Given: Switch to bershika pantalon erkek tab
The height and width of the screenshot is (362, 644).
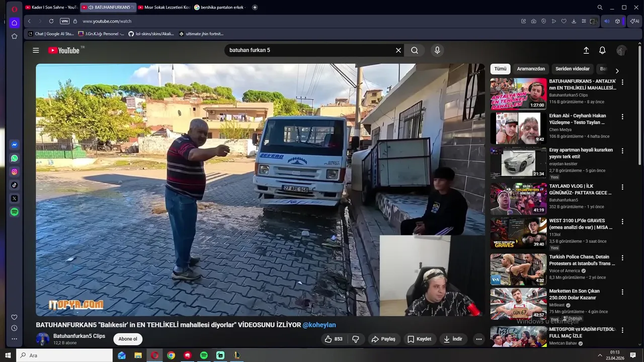Looking at the screenshot, I should 220,8.
